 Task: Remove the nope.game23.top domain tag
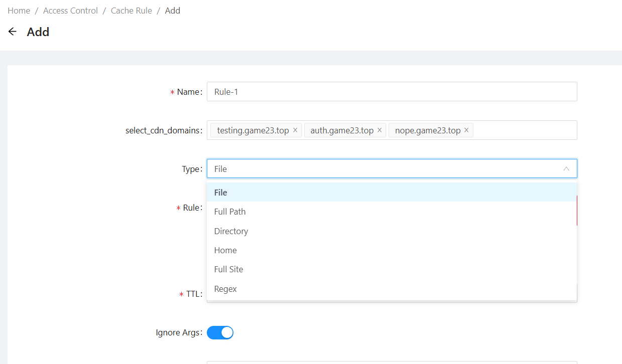466,130
